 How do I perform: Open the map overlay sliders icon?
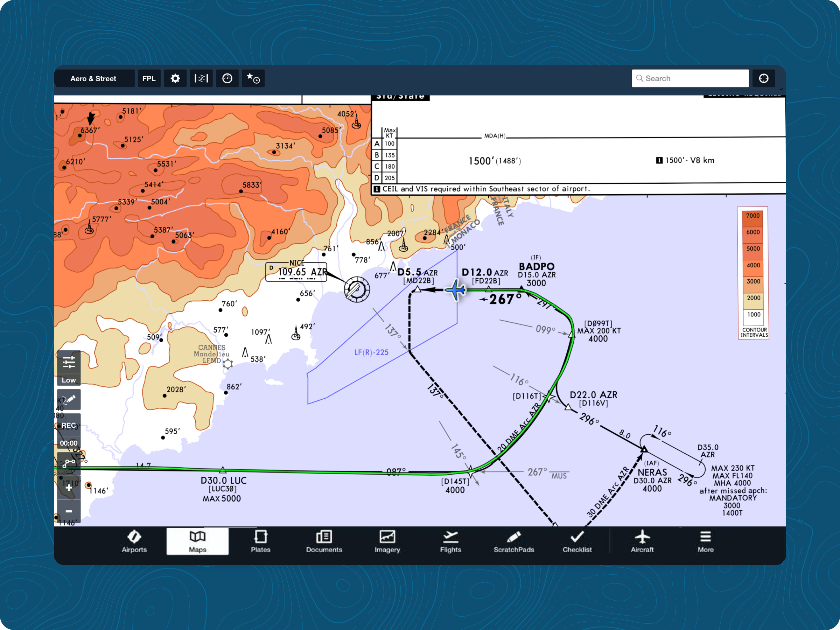[69, 363]
